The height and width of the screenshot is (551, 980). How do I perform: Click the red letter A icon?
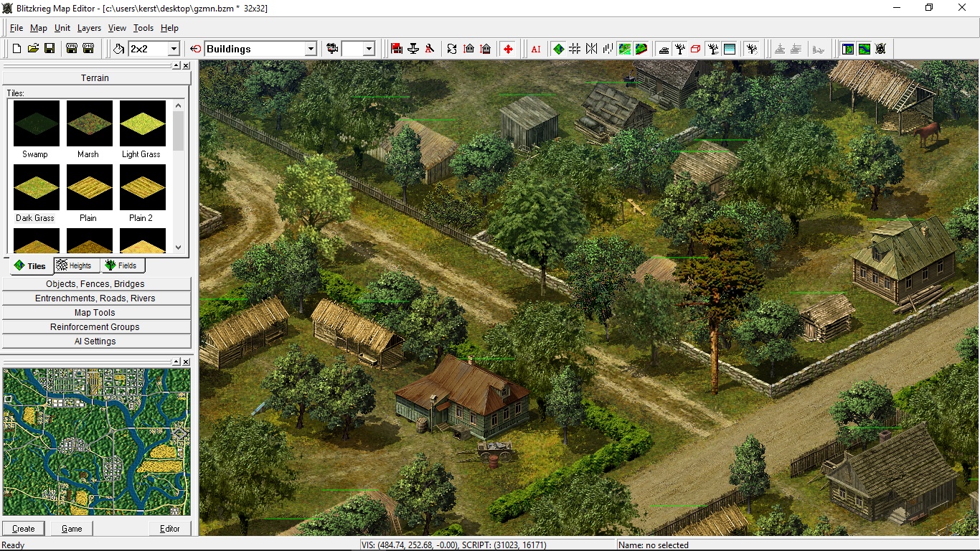(430, 49)
